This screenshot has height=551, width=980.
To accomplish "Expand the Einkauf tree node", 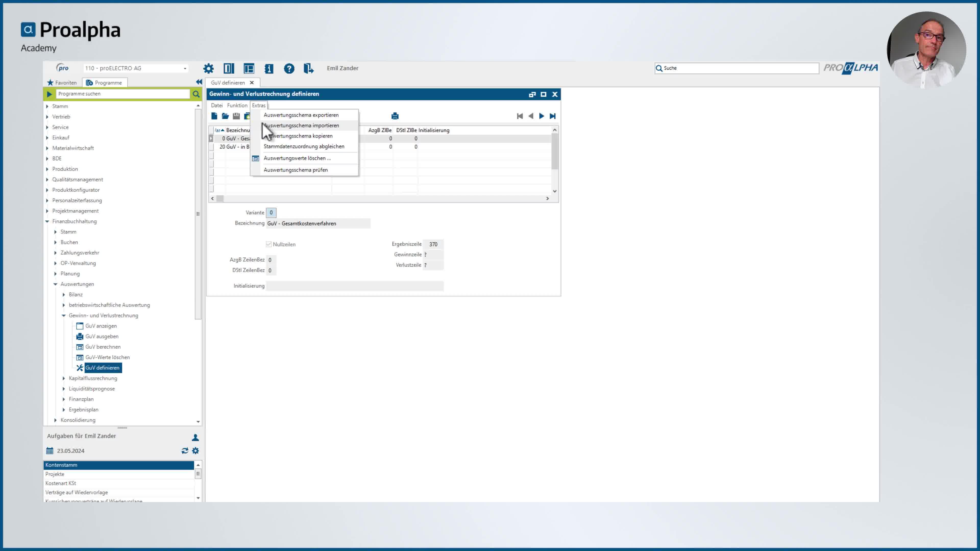I will pos(47,138).
